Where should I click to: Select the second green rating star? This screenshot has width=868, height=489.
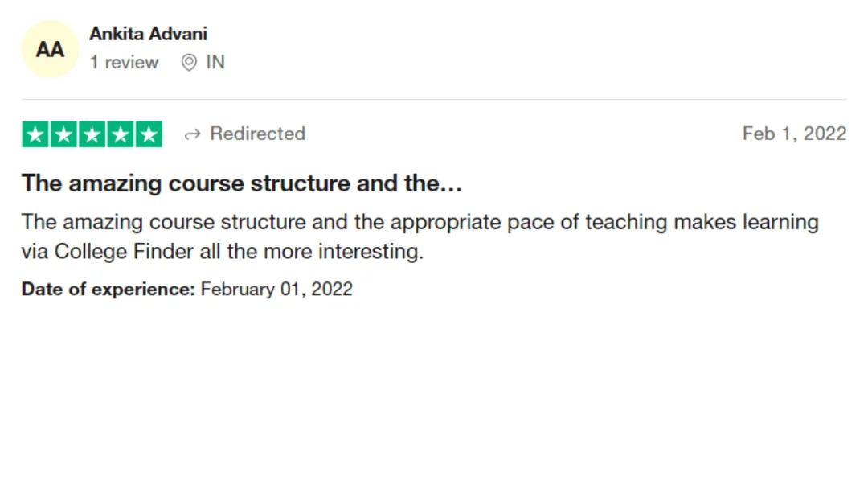point(63,134)
